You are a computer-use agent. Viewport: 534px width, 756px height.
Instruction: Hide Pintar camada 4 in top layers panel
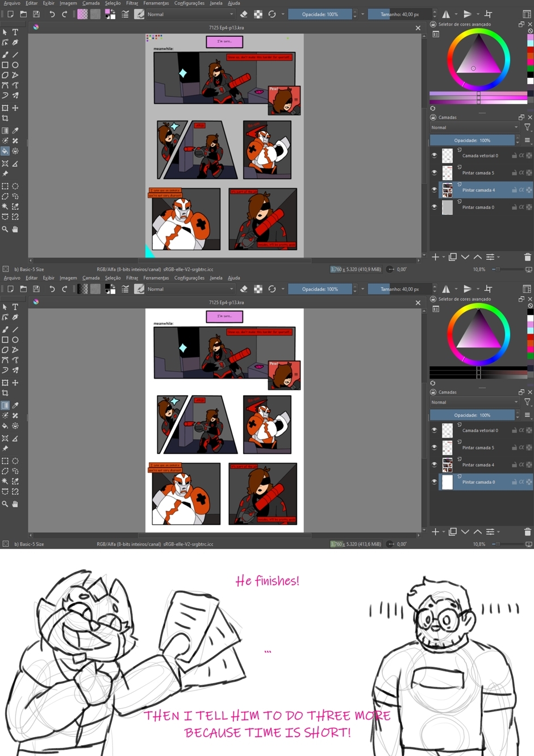pos(435,190)
